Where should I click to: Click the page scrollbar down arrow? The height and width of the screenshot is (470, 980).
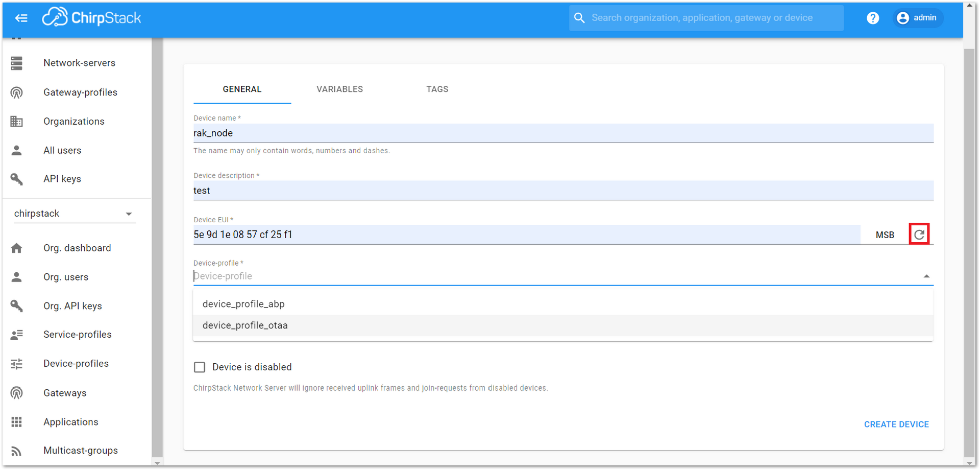point(970,463)
